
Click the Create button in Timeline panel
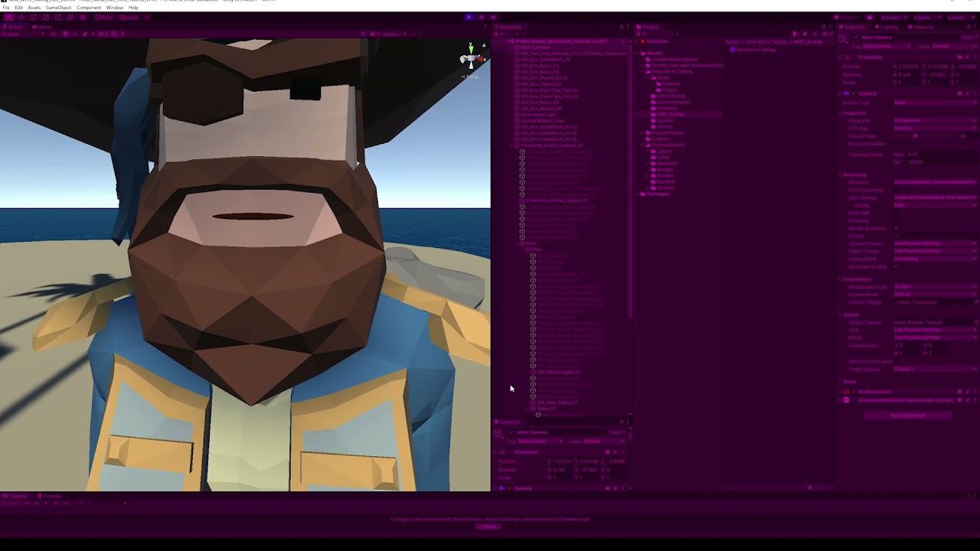pos(488,527)
